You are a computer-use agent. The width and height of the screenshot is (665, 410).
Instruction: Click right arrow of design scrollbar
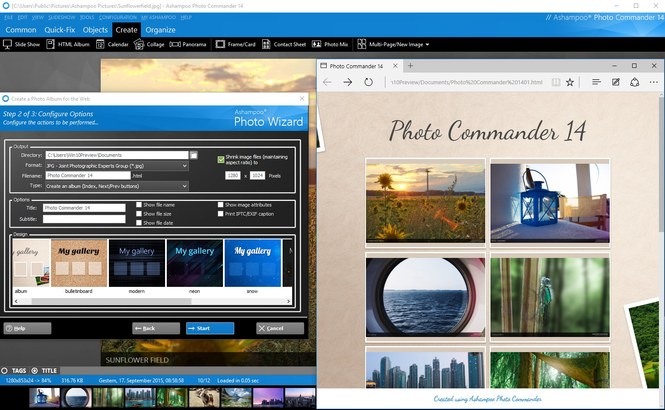pos(288,301)
